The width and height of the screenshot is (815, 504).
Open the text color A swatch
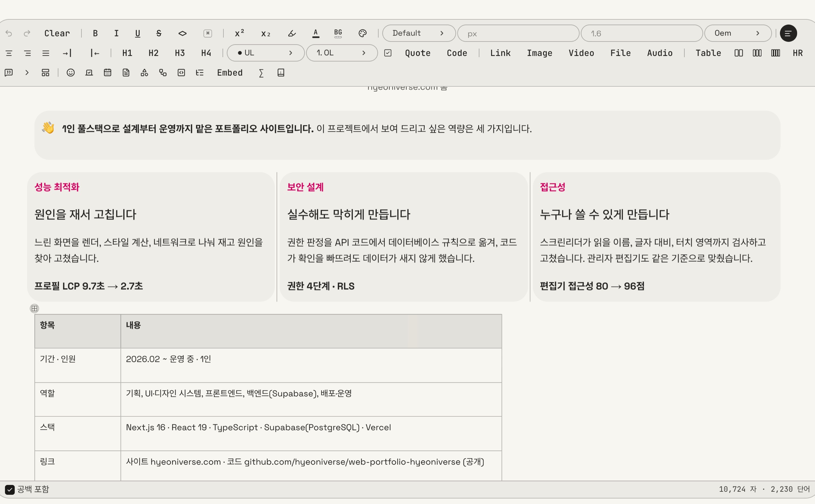click(315, 33)
